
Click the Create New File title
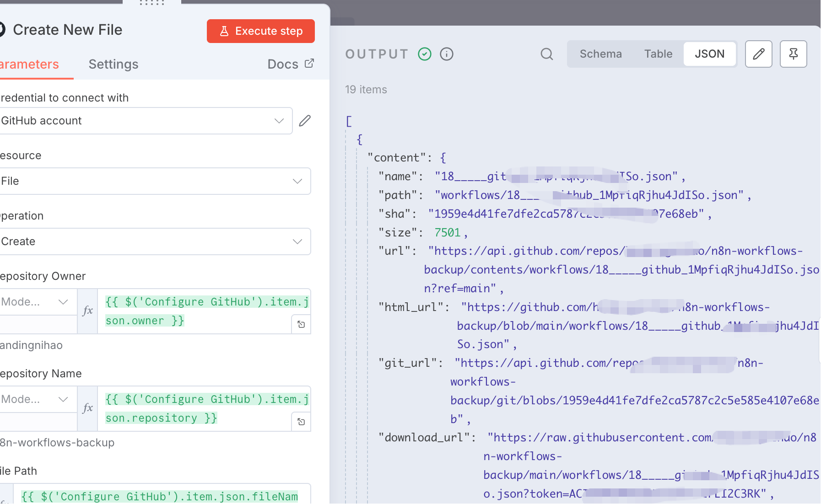pyautogui.click(x=67, y=30)
